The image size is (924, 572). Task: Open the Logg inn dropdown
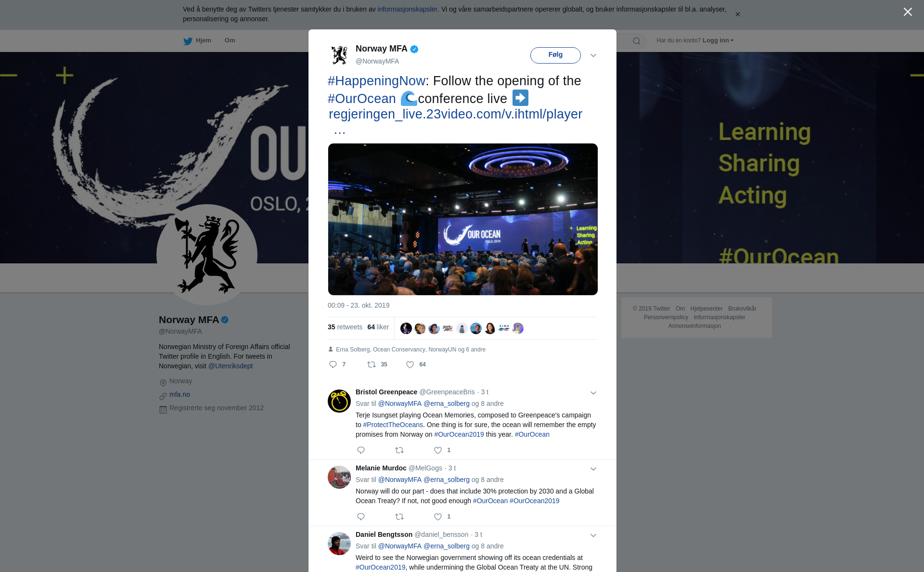718,40
